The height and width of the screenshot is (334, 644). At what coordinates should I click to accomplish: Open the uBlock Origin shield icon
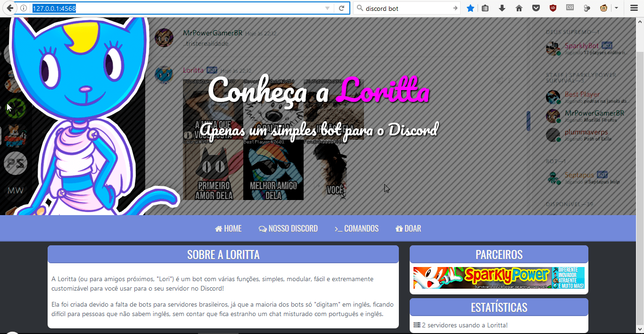[553, 8]
